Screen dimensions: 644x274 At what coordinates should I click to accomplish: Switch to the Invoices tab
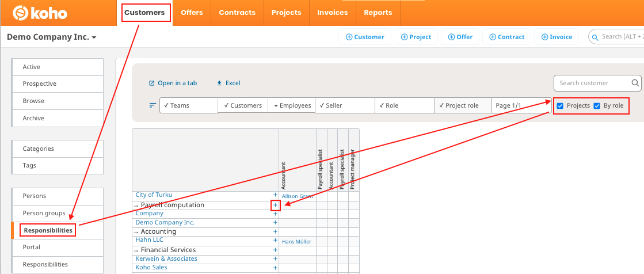332,13
